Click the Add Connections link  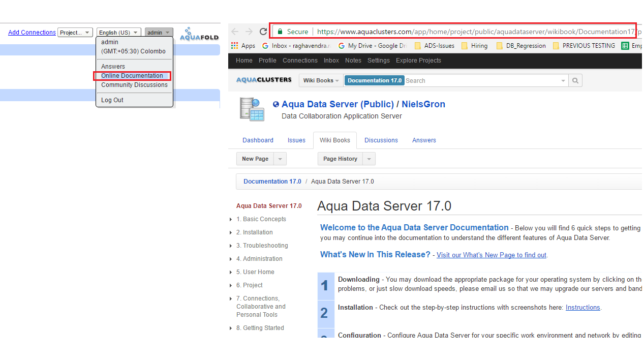(32, 33)
